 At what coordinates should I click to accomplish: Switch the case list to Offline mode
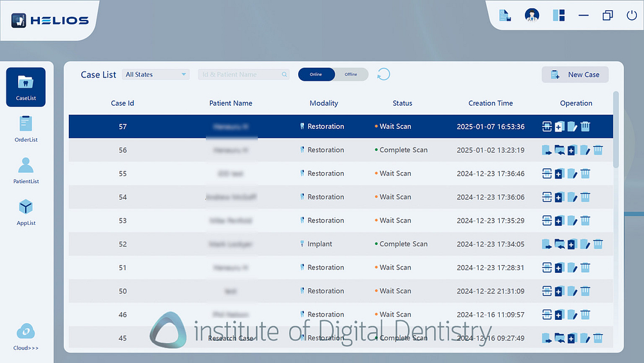pyautogui.click(x=351, y=75)
